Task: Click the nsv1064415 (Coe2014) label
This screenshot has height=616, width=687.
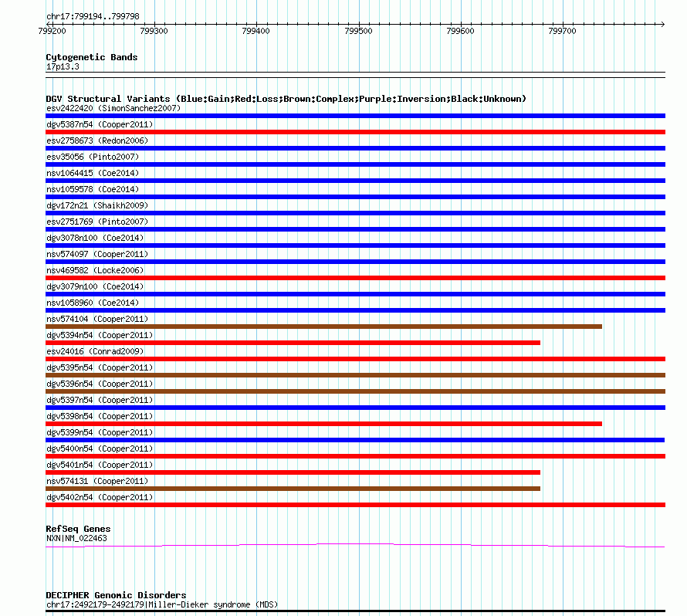Action: (93, 173)
